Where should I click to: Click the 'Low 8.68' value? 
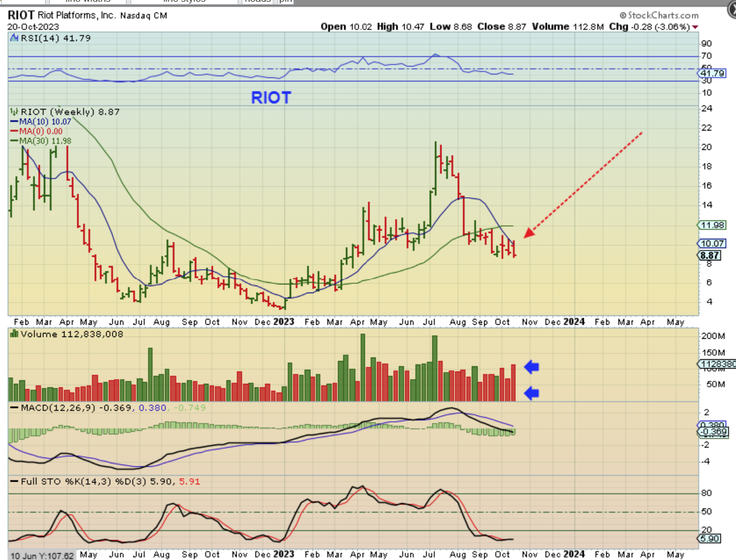[451, 26]
